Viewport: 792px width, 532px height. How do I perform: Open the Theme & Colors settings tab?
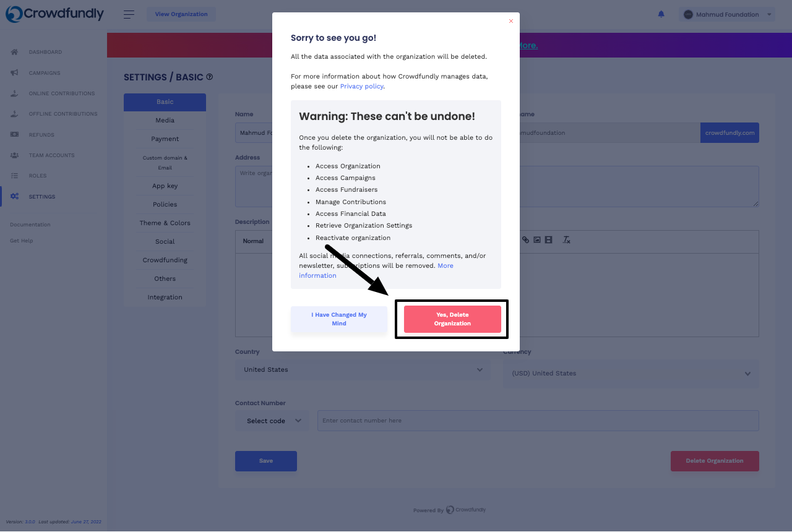(165, 223)
